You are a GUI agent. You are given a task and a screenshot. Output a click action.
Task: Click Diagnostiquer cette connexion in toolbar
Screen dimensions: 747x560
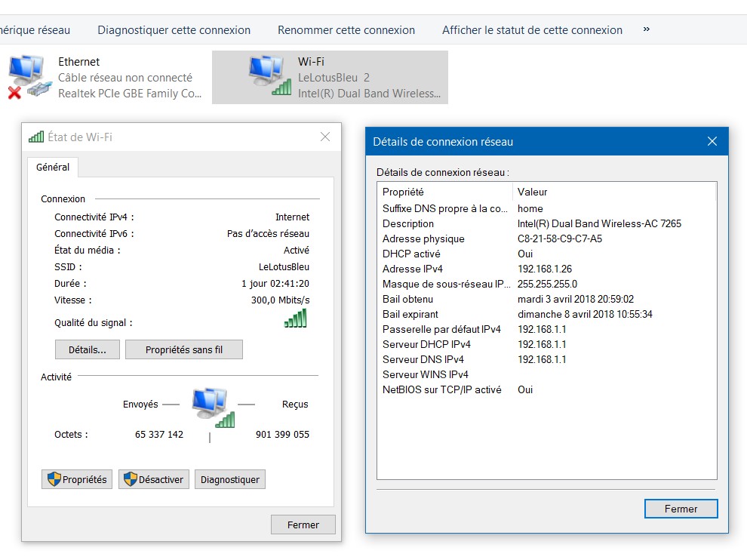[174, 30]
